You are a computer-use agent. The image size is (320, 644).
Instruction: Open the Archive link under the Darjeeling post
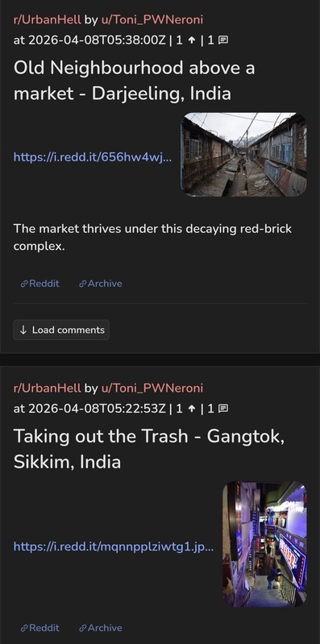(x=101, y=284)
